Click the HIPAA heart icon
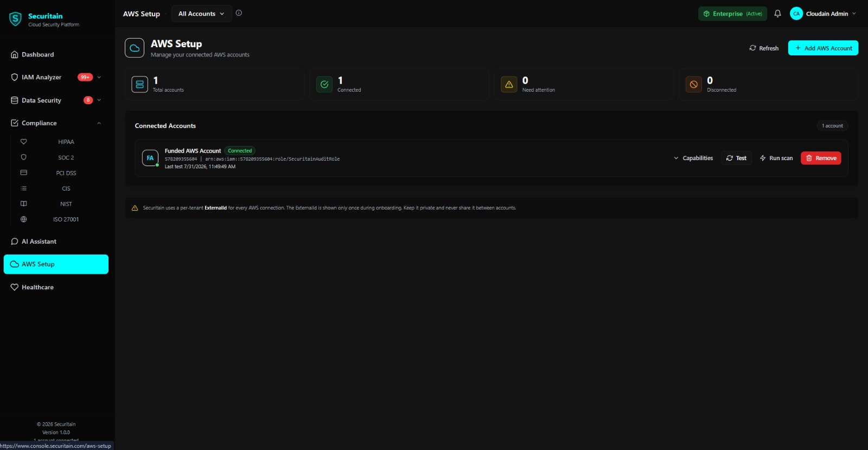 [23, 142]
